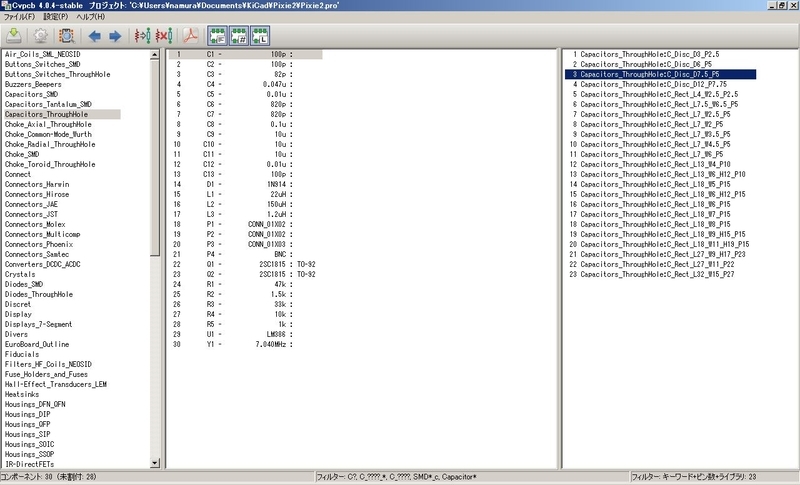The width and height of the screenshot is (800, 485).
Task: Open the gear configuration icon
Action: (x=39, y=36)
